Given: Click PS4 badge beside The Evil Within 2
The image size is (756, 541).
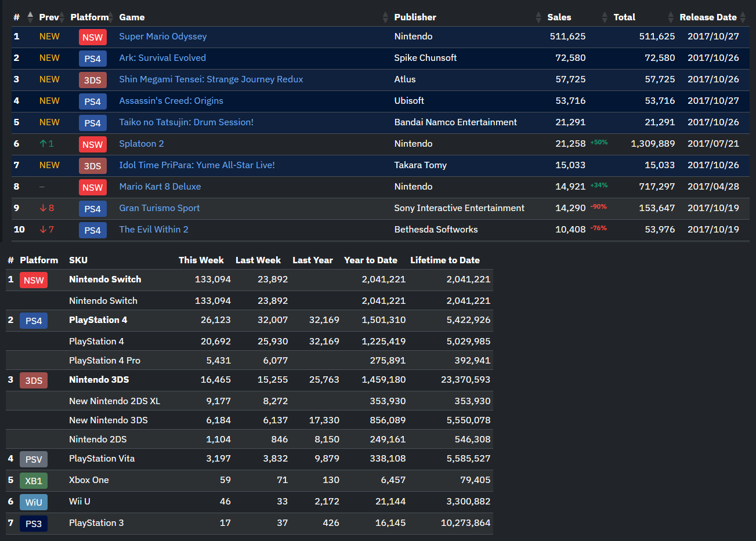Looking at the screenshot, I should 93,231.
